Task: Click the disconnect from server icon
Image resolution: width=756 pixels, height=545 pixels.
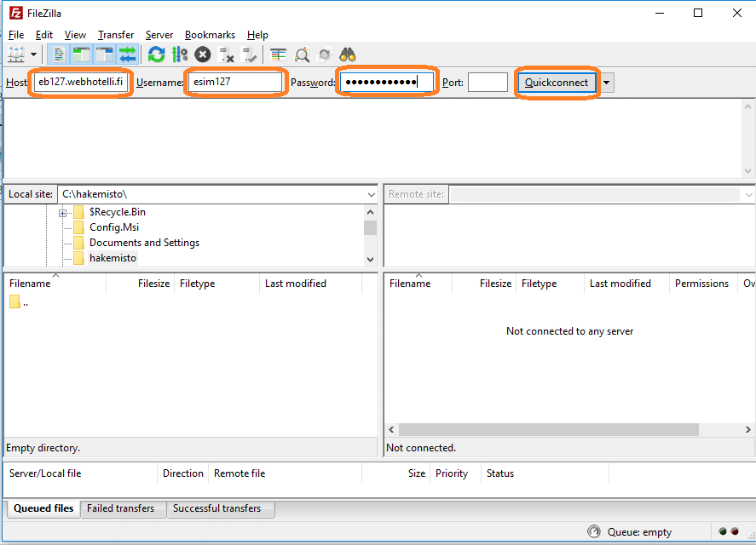Action: click(x=226, y=54)
